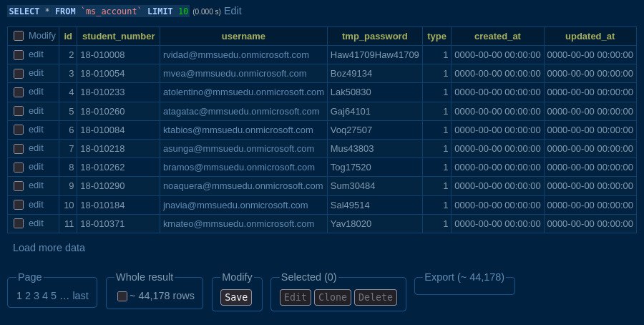Sort by the updated_at column header
This screenshot has width=644, height=325.
[590, 36]
